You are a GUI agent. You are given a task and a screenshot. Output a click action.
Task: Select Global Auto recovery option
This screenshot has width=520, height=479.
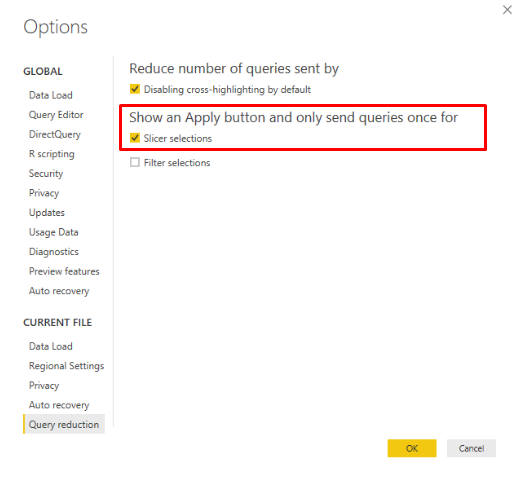click(59, 291)
